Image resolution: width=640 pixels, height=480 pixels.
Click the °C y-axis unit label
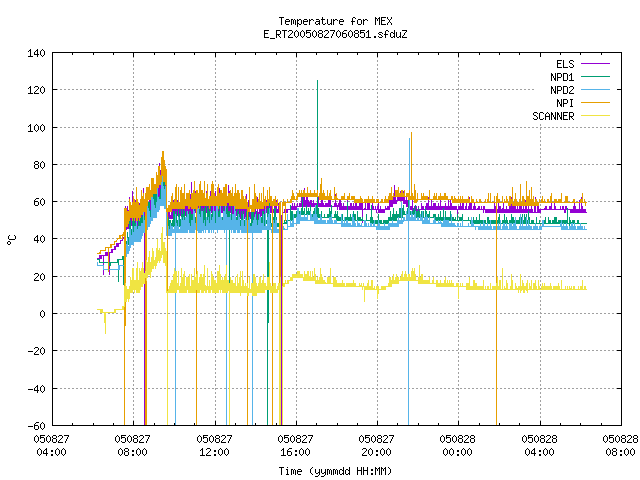pos(12,240)
